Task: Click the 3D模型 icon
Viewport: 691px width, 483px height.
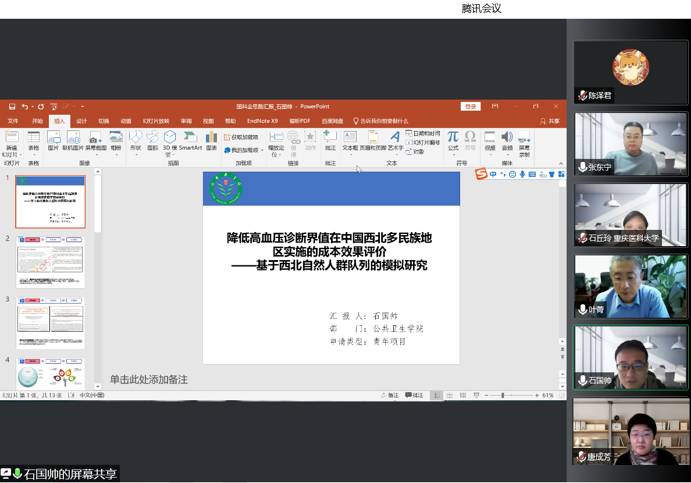Action: 169,140
